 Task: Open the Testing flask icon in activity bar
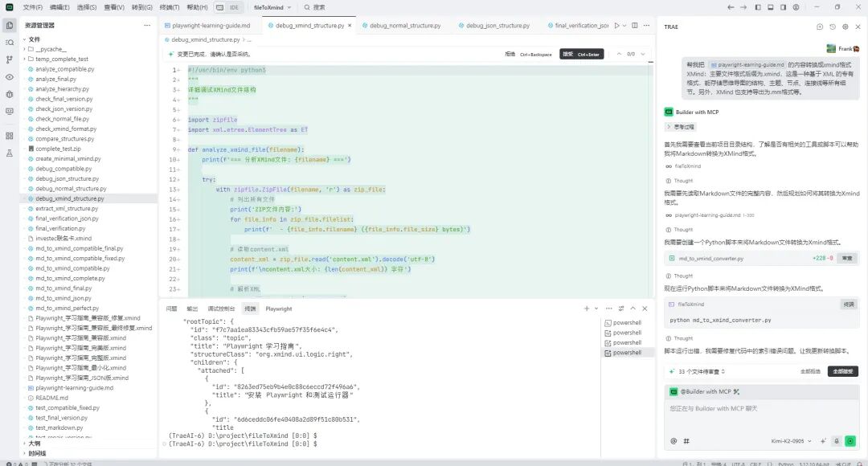10,153
